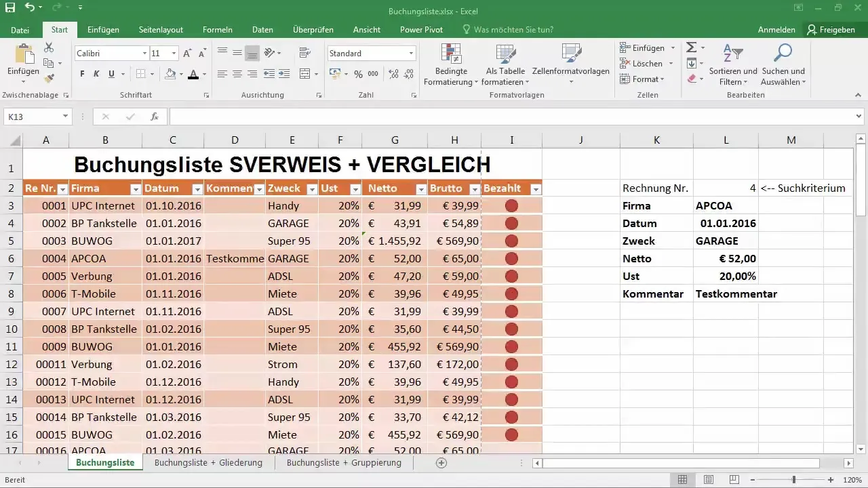This screenshot has width=868, height=488.
Task: Increase font size with the larger A
Action: tap(187, 53)
